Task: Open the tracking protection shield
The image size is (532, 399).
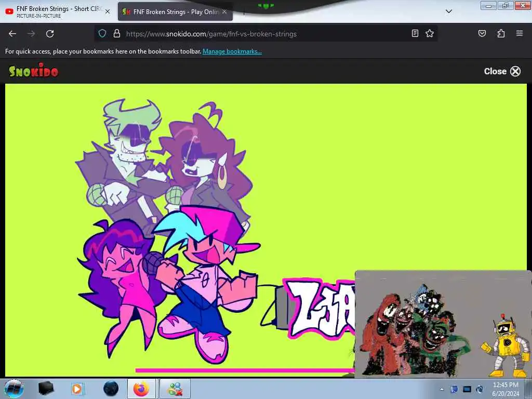Action: pyautogui.click(x=102, y=34)
